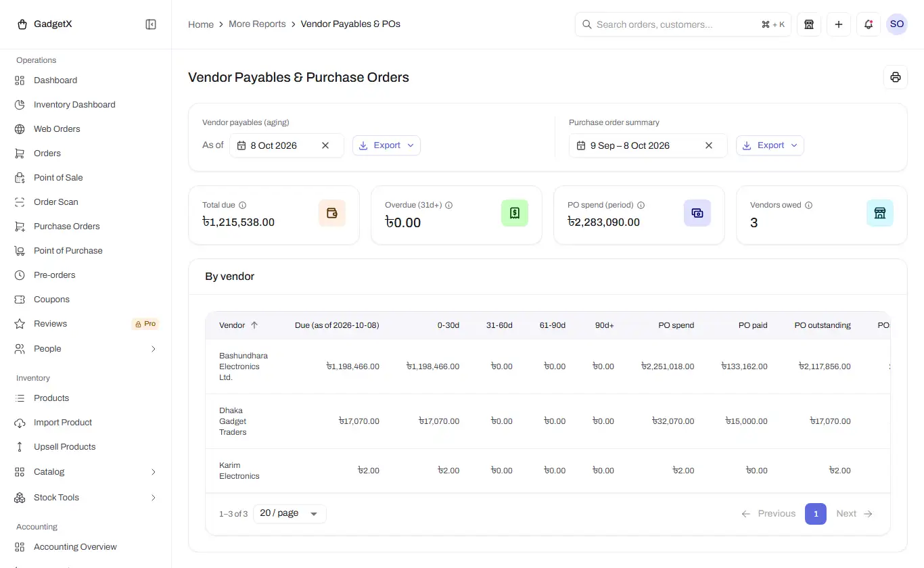Open vendor payables Export dropdown

click(386, 145)
